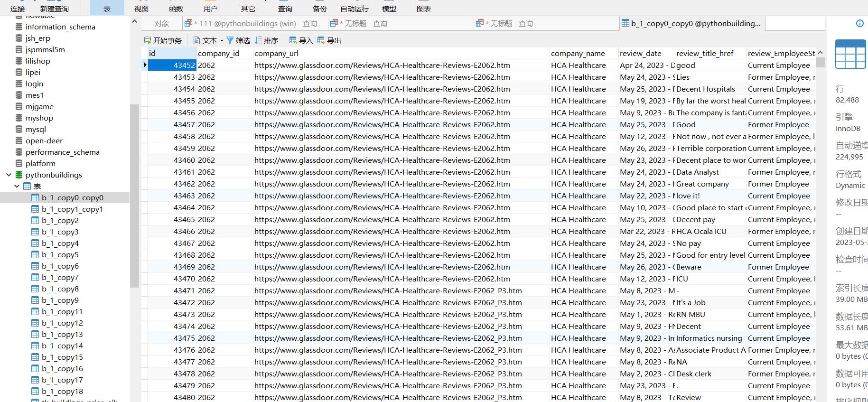Click the company_id column header
This screenshot has height=402, width=868.
coord(225,53)
